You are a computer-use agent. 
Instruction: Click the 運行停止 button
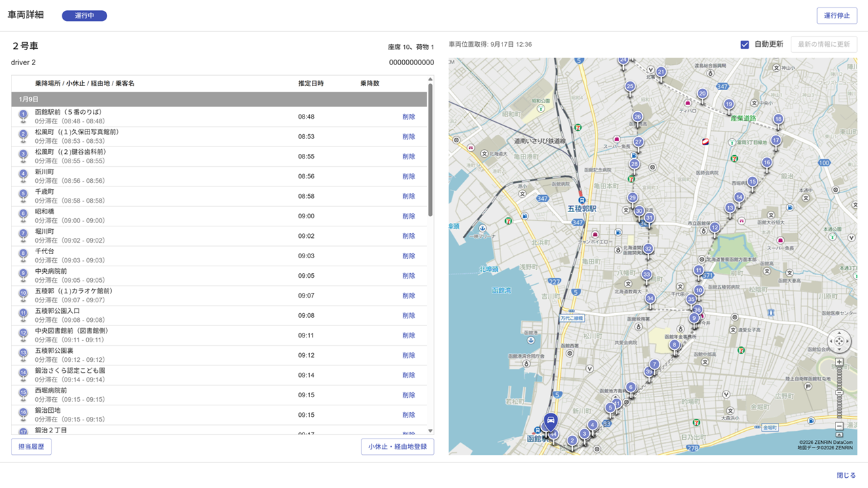pyautogui.click(x=837, y=16)
